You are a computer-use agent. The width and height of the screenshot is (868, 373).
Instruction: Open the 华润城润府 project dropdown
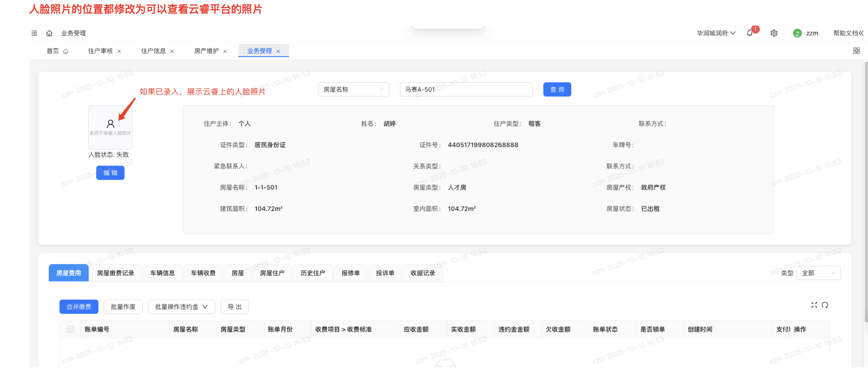point(716,33)
